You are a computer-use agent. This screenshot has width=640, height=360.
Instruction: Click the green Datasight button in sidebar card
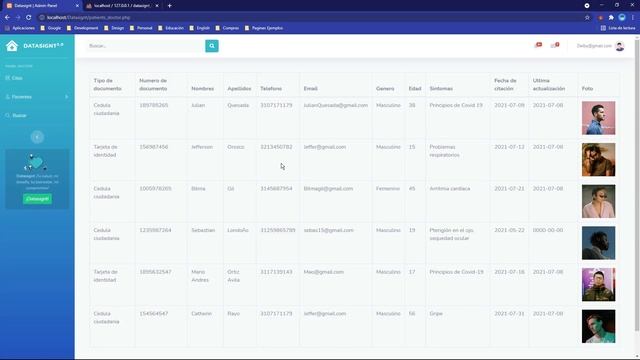pyautogui.click(x=37, y=199)
